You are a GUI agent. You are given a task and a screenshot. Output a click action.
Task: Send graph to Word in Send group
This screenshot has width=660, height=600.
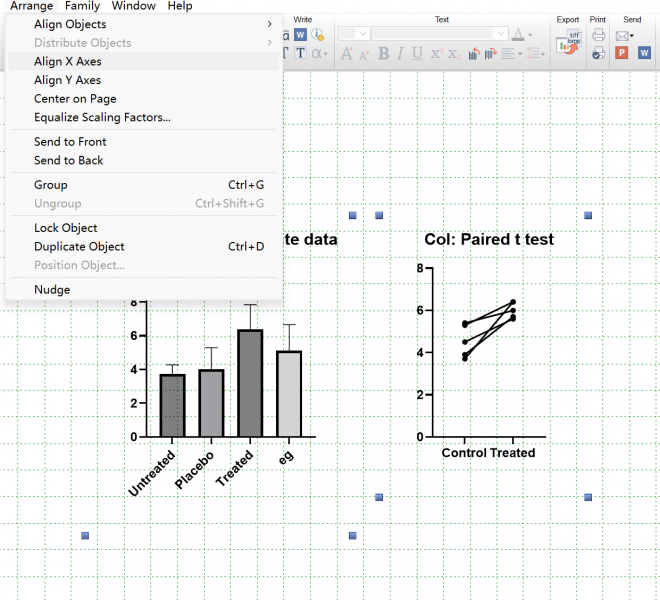[x=644, y=53]
